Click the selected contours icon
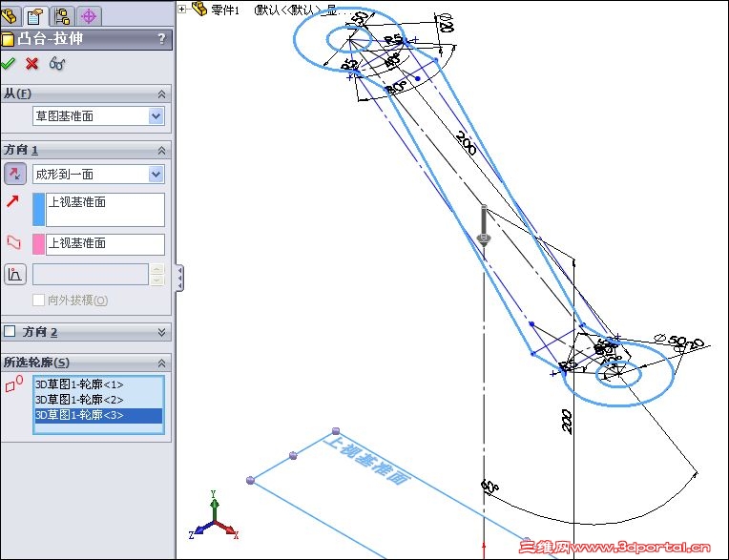Image resolution: width=729 pixels, height=560 pixels. pyautogui.click(x=14, y=384)
